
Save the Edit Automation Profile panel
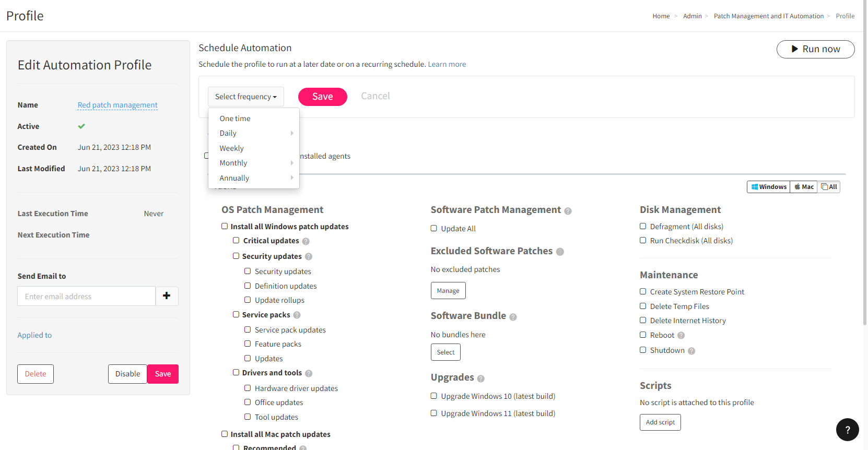pyautogui.click(x=163, y=374)
